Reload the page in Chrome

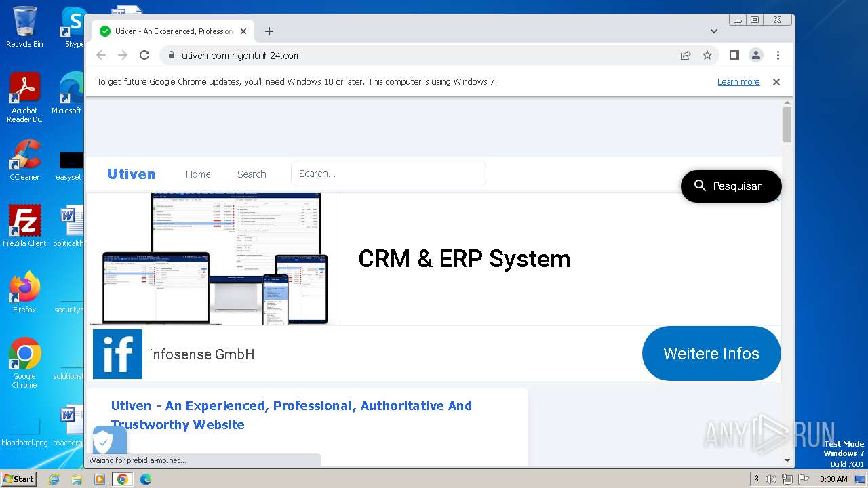[x=144, y=56]
